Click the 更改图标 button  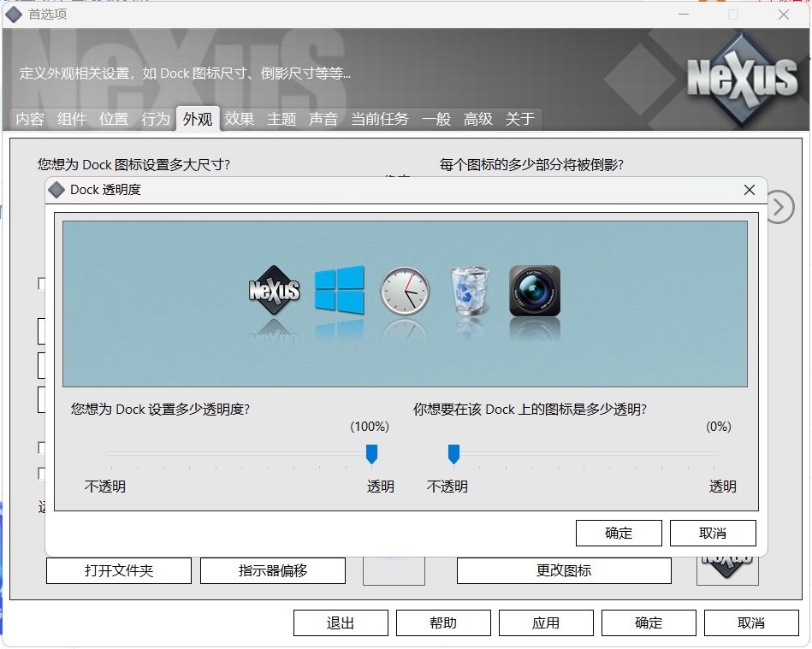[564, 570]
